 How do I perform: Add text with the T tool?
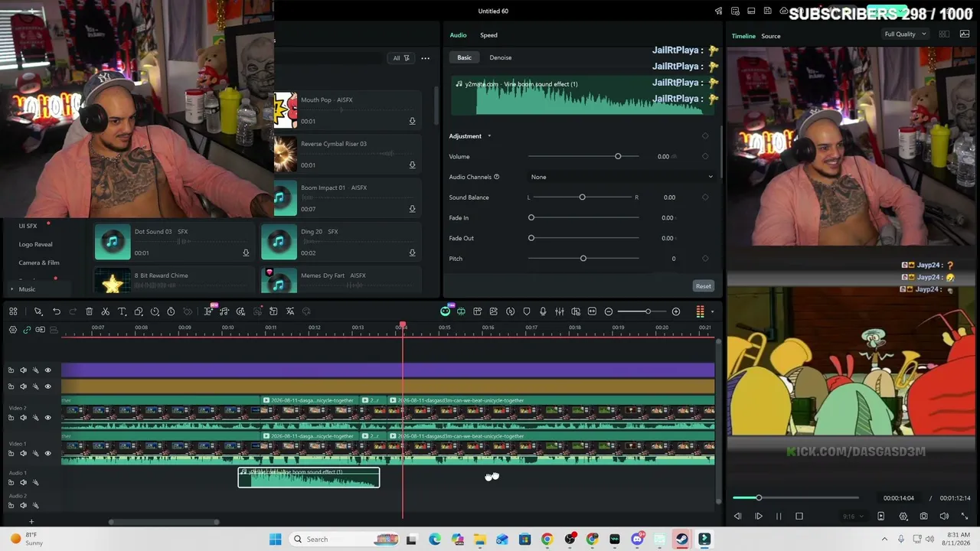pos(122,311)
